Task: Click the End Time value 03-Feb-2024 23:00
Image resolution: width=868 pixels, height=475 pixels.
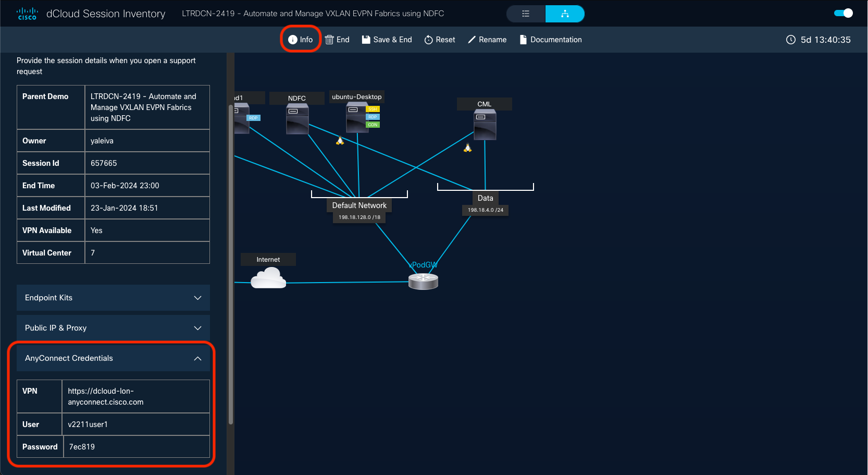Action: coord(125,186)
